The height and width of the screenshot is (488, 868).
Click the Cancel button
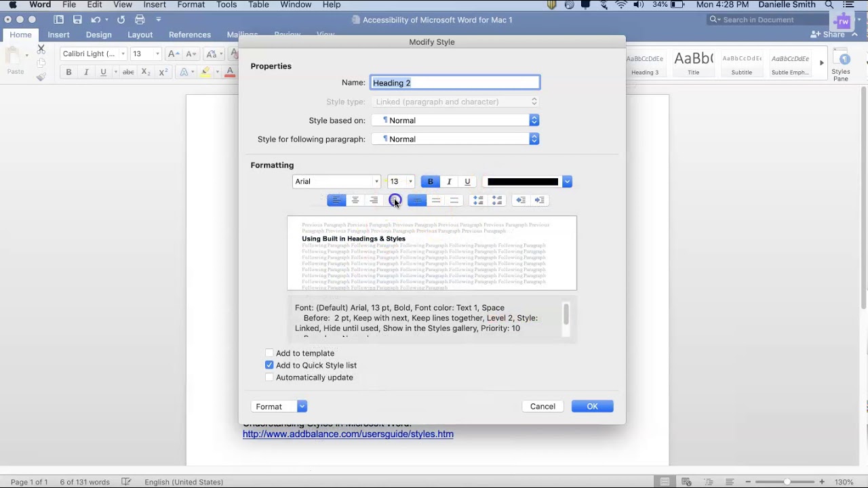click(542, 407)
